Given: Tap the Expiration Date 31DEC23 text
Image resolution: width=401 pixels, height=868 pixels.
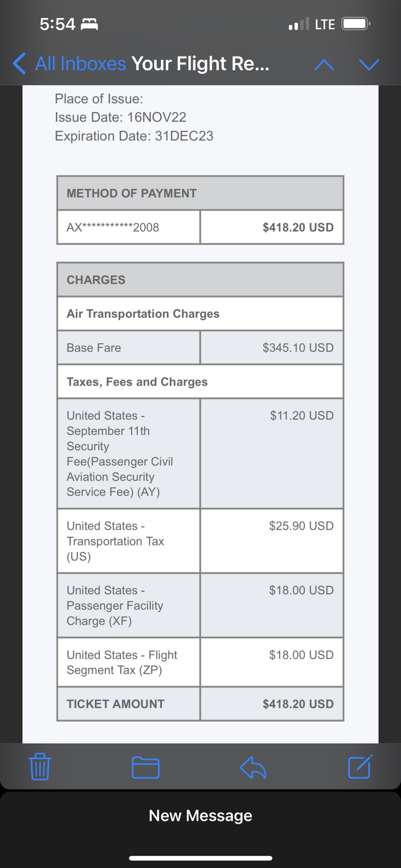Looking at the screenshot, I should click(x=134, y=136).
